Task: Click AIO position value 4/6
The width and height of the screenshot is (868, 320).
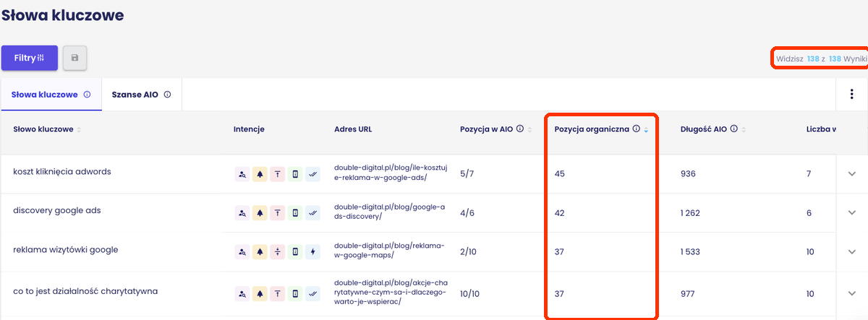Action: tap(467, 213)
